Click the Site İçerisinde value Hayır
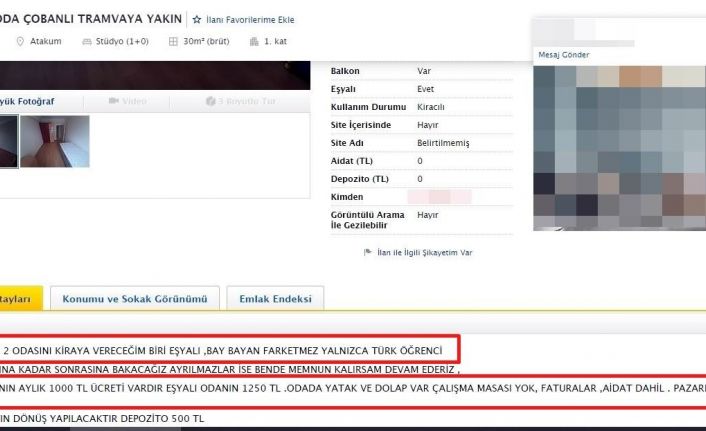 427,125
